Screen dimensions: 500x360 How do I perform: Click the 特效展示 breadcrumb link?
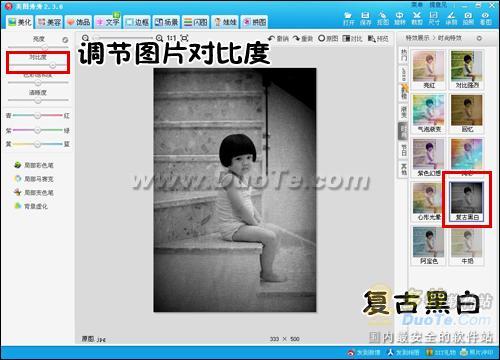(417, 38)
